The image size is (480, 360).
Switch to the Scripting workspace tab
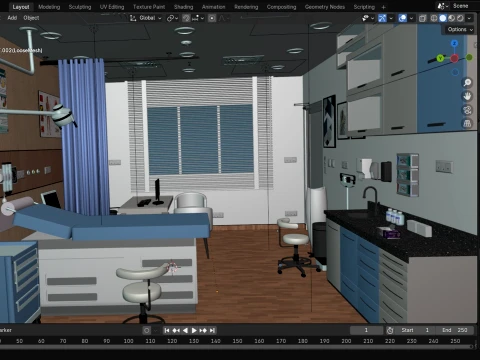coord(364,7)
